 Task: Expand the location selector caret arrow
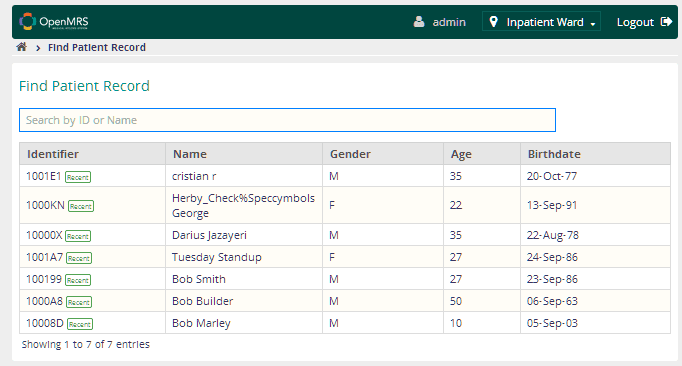click(593, 24)
